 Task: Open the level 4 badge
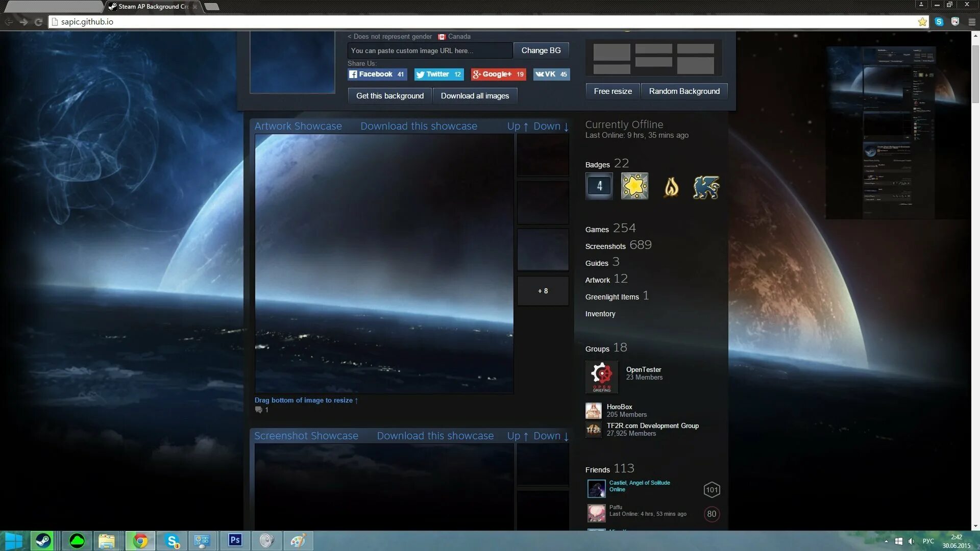pos(599,186)
